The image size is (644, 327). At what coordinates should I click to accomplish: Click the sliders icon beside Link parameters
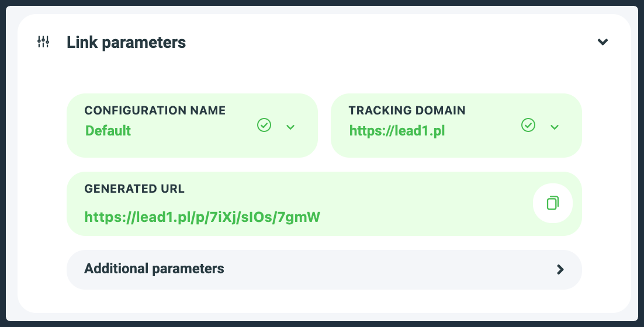tap(43, 42)
